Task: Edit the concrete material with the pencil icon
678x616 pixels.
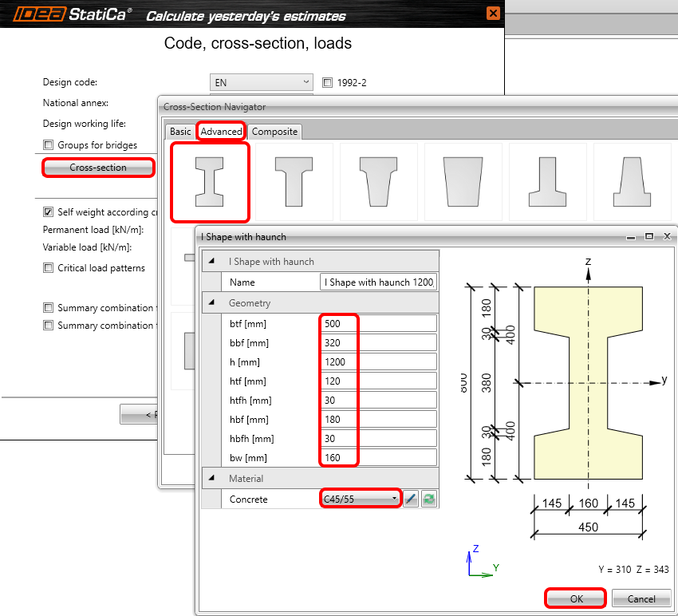Action: tap(410, 498)
